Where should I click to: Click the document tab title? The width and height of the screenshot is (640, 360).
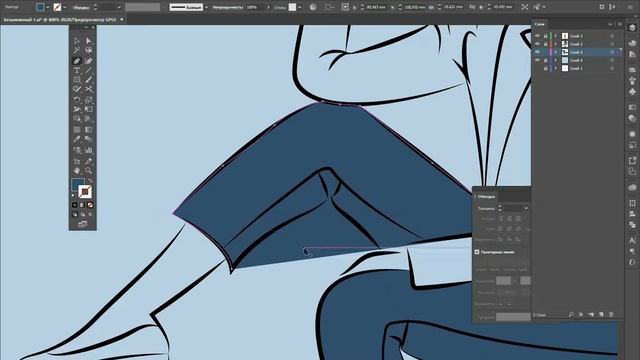point(60,19)
